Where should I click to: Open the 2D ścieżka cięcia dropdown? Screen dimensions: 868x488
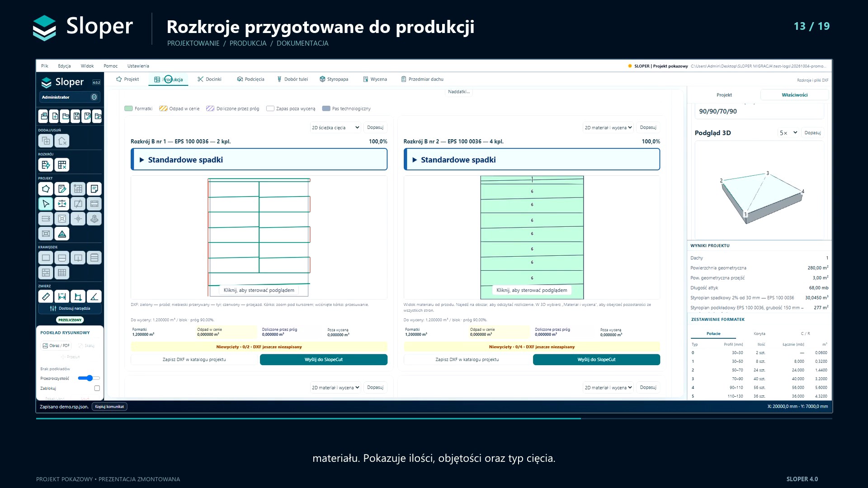335,127
